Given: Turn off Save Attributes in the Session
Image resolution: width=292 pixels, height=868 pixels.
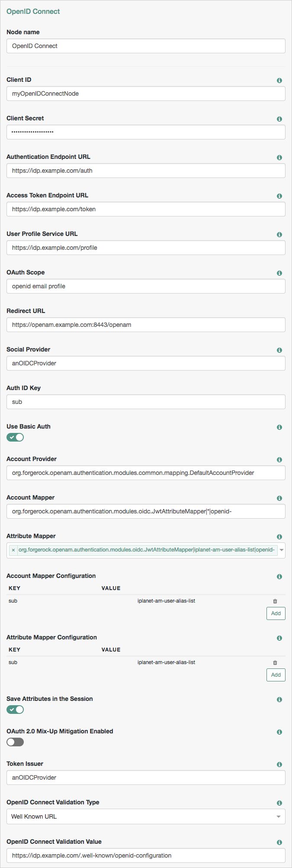Looking at the screenshot, I should (15, 710).
